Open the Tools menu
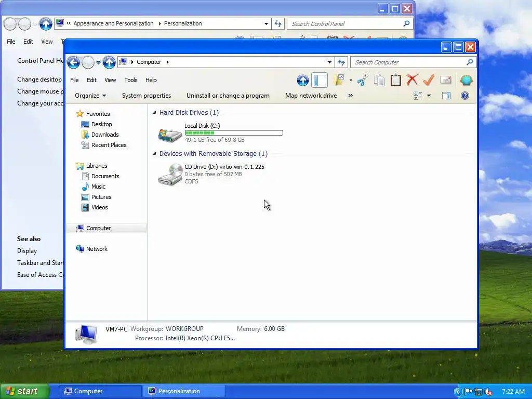The width and height of the screenshot is (532, 399). [x=130, y=80]
